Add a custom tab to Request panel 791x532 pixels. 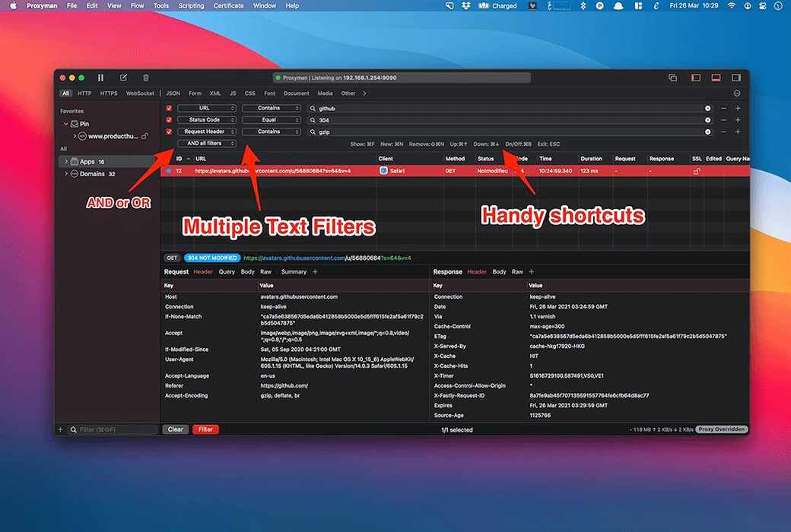point(316,272)
